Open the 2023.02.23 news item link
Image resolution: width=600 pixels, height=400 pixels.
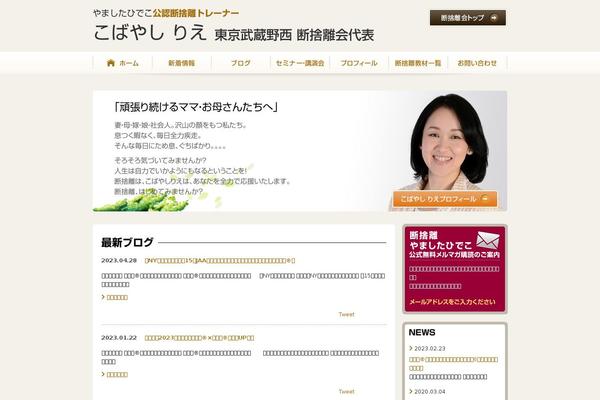(x=453, y=364)
